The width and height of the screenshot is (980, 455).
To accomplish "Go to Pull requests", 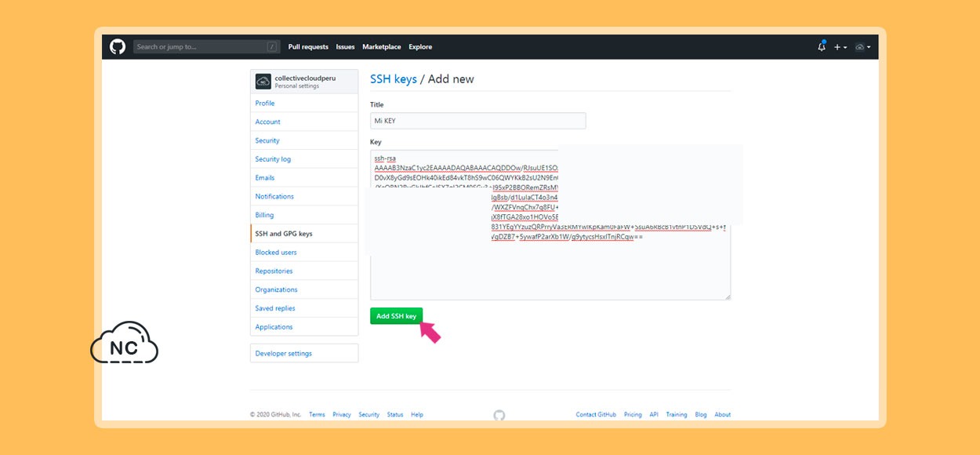I will (x=308, y=47).
